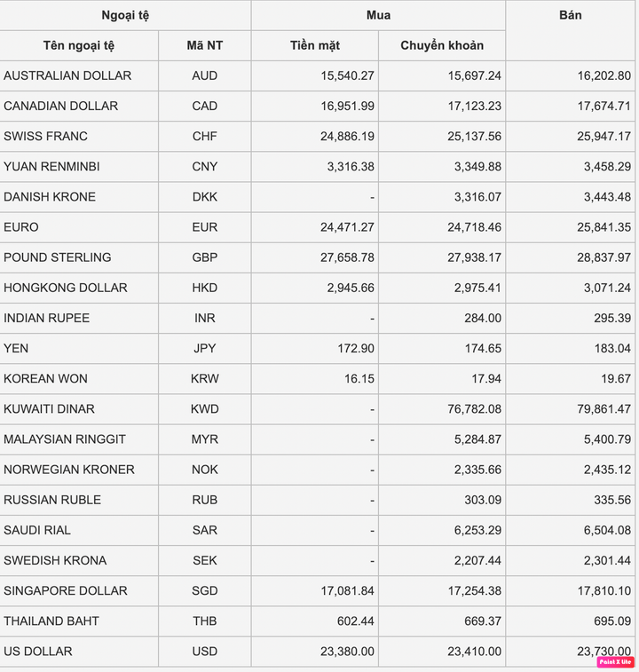The width and height of the screenshot is (639, 672).
Task: Select the POUND STERLING currency name
Action: [58, 257]
